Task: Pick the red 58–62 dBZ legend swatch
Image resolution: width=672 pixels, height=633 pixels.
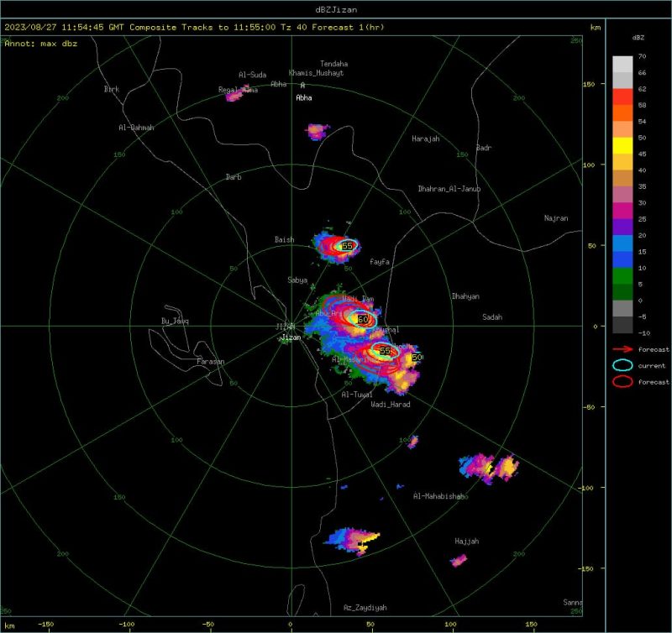Action: [622, 97]
